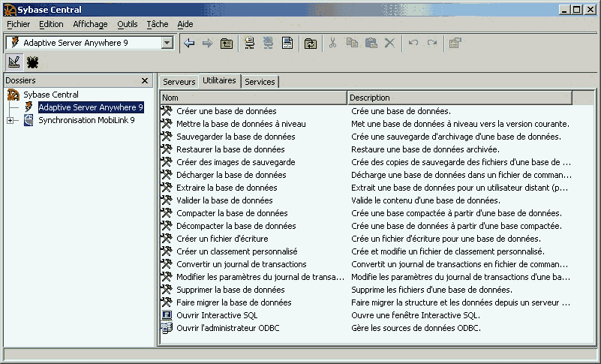Open the Outils menu
The width and height of the screenshot is (601, 364).
pos(128,24)
